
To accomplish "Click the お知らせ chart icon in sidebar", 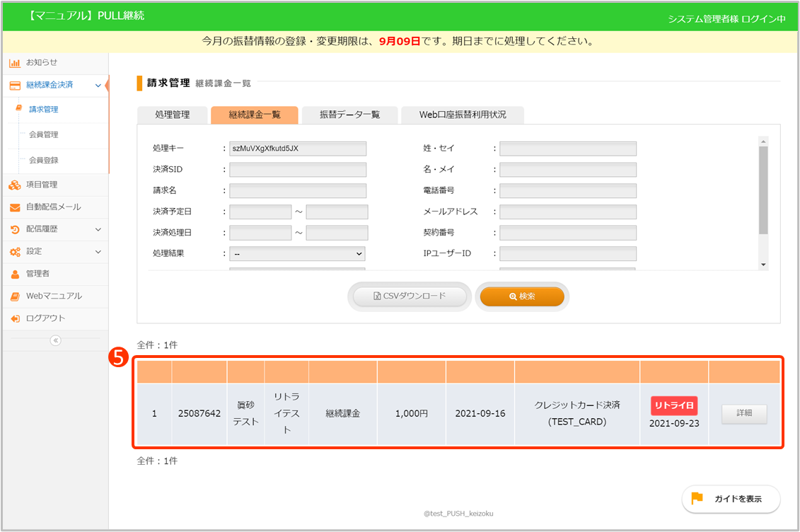I will pos(15,63).
